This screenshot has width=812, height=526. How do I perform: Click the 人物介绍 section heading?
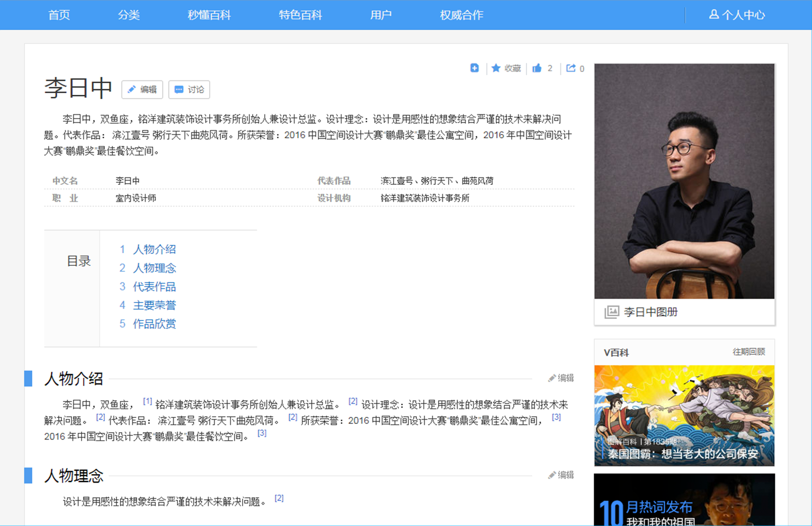(74, 379)
